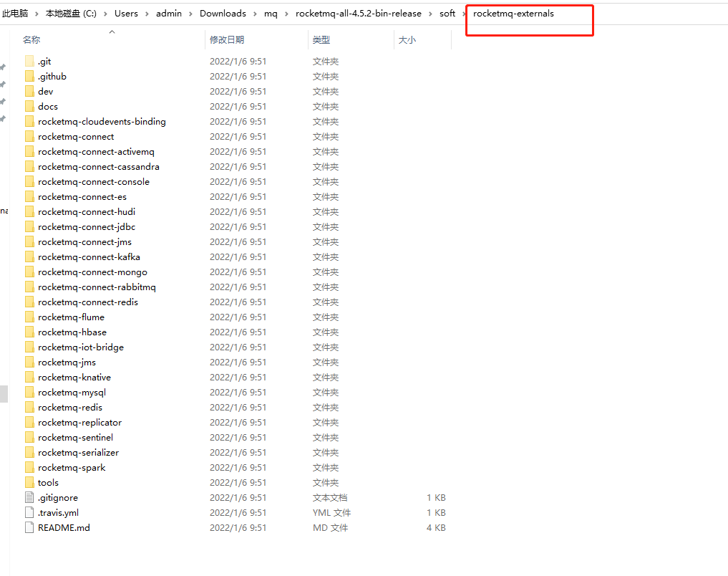
Task: Select the README.md file icon
Action: [29, 527]
